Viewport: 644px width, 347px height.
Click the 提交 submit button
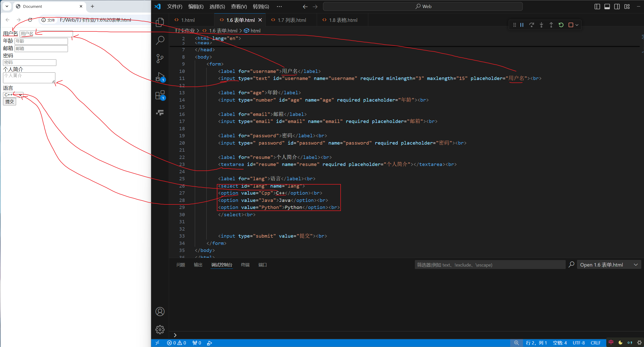pyautogui.click(x=10, y=102)
